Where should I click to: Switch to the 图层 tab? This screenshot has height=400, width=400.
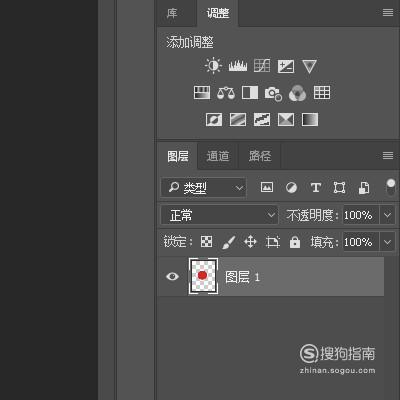(x=178, y=156)
